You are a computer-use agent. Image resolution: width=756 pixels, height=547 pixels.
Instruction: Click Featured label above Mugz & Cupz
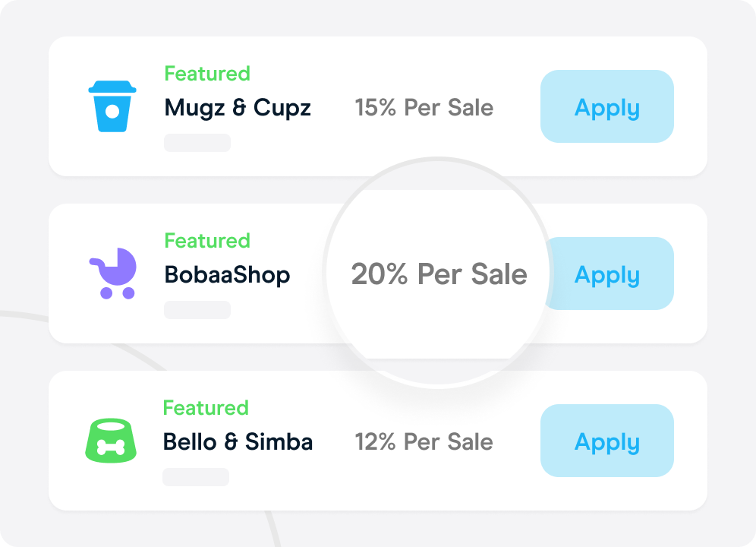pyautogui.click(x=207, y=74)
